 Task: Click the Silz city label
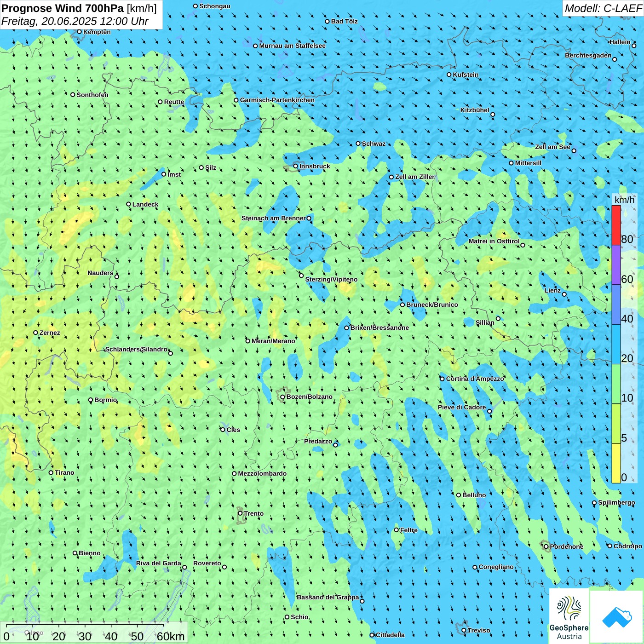pos(211,167)
